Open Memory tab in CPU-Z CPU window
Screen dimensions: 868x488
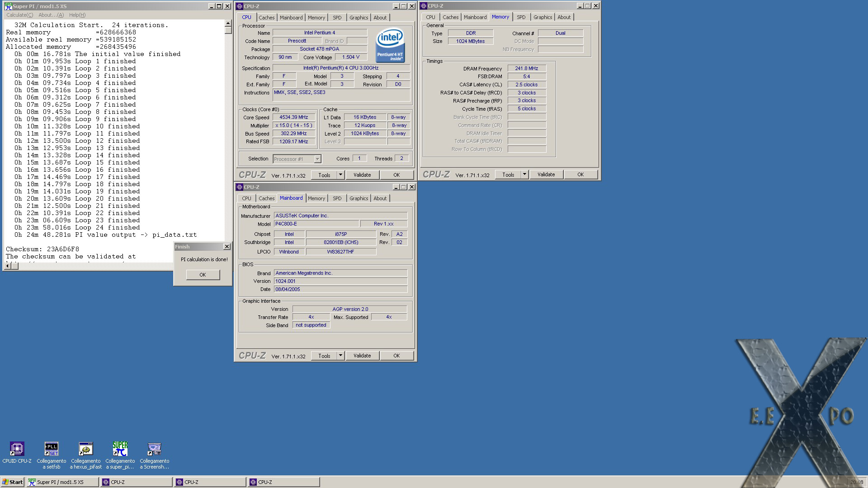click(x=316, y=18)
